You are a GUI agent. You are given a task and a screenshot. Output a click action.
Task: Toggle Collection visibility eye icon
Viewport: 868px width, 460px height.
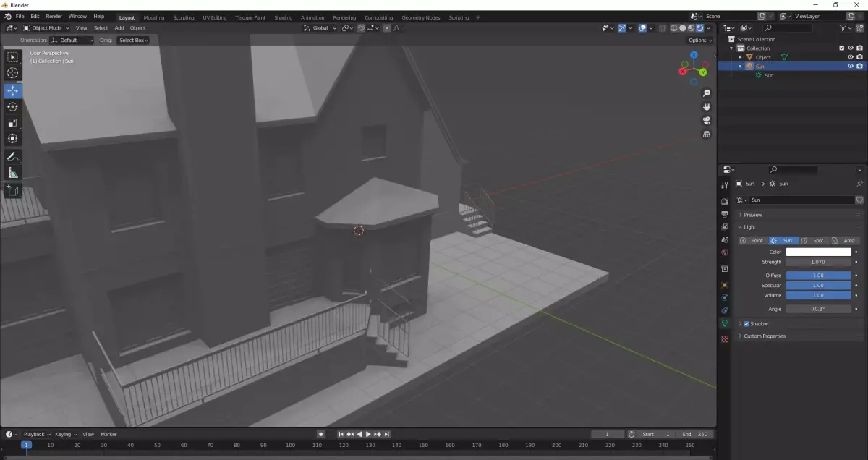tap(851, 48)
